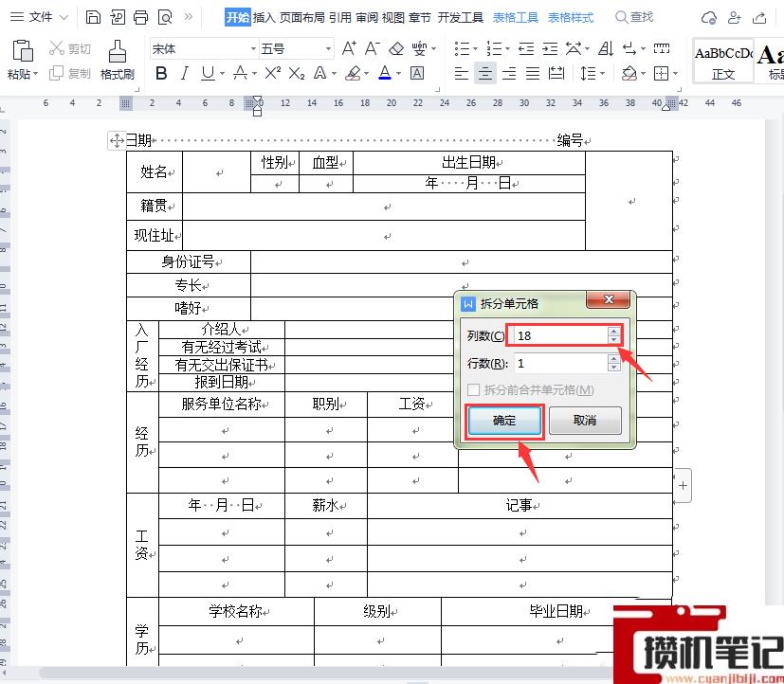This screenshot has height=684, width=784.
Task: Switch to the 表格样式 tab
Action: [570, 17]
